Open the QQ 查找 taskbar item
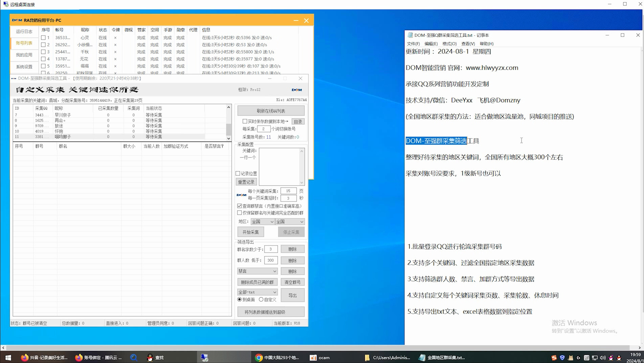This screenshot has height=363, width=644. point(156,358)
